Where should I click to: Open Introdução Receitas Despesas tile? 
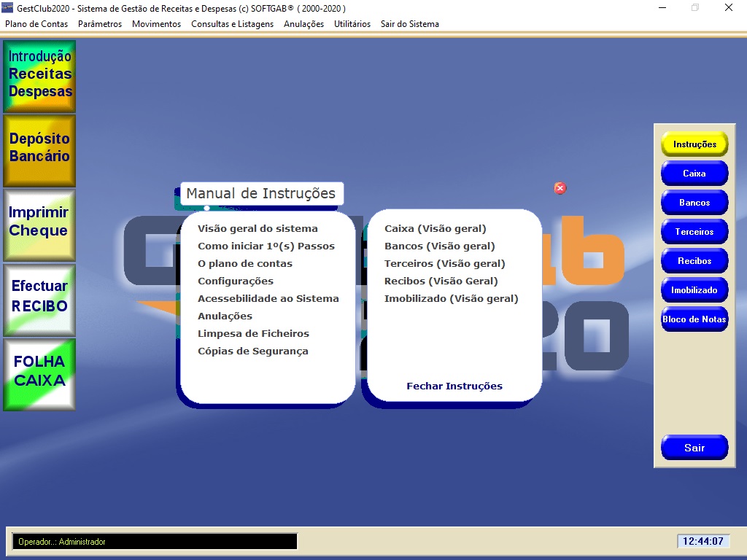[39, 75]
